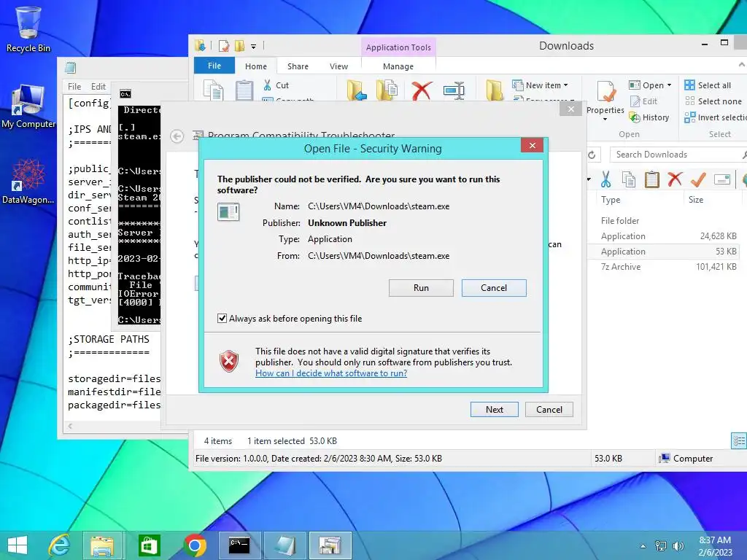Image resolution: width=747 pixels, height=560 pixels.
Task: Click the red Delete X in ribbon
Action: pyautogui.click(x=422, y=90)
